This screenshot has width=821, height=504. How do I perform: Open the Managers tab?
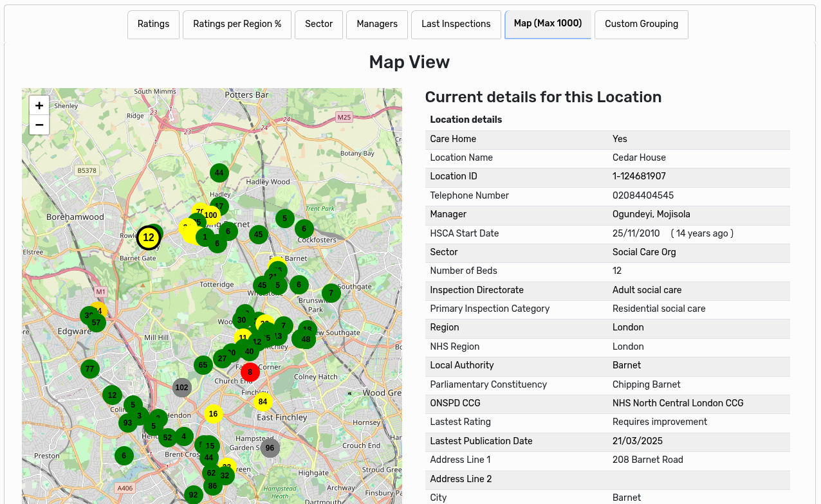[377, 24]
